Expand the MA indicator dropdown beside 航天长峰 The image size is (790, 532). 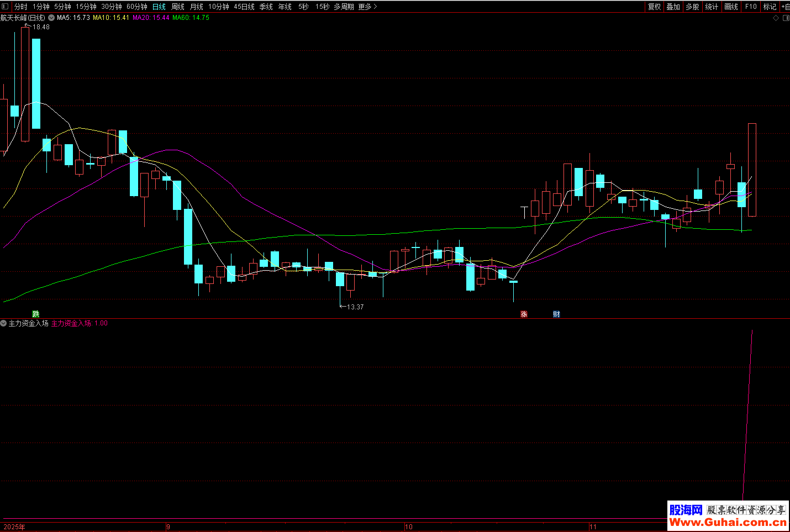[x=51, y=18]
